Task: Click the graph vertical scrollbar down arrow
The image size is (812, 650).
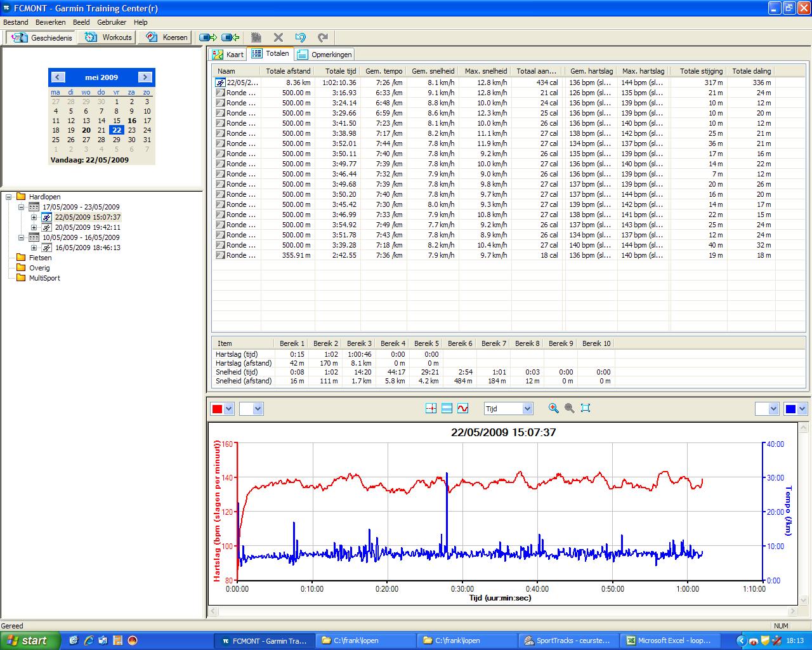Action: (x=802, y=601)
